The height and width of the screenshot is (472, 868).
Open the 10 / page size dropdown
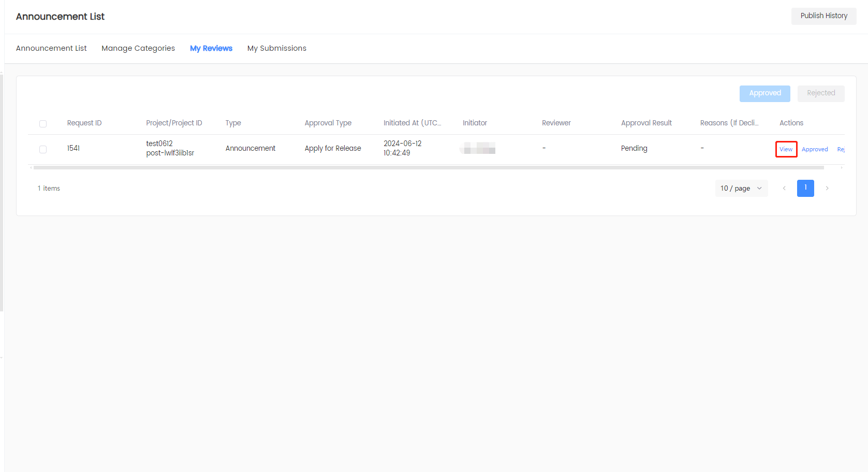[x=741, y=188]
